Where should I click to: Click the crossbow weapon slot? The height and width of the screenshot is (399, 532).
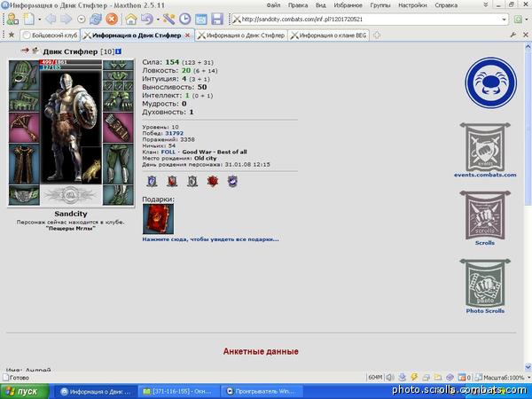(x=24, y=127)
